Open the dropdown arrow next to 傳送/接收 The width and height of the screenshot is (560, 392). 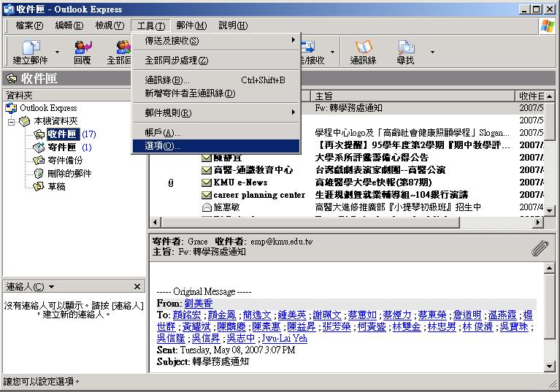pyautogui.click(x=332, y=52)
